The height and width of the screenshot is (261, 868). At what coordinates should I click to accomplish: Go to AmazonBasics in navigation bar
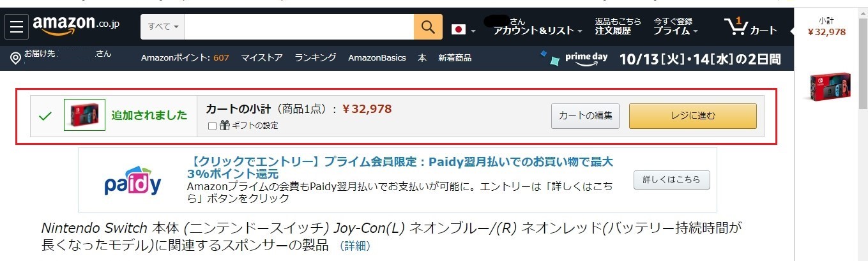pos(377,58)
